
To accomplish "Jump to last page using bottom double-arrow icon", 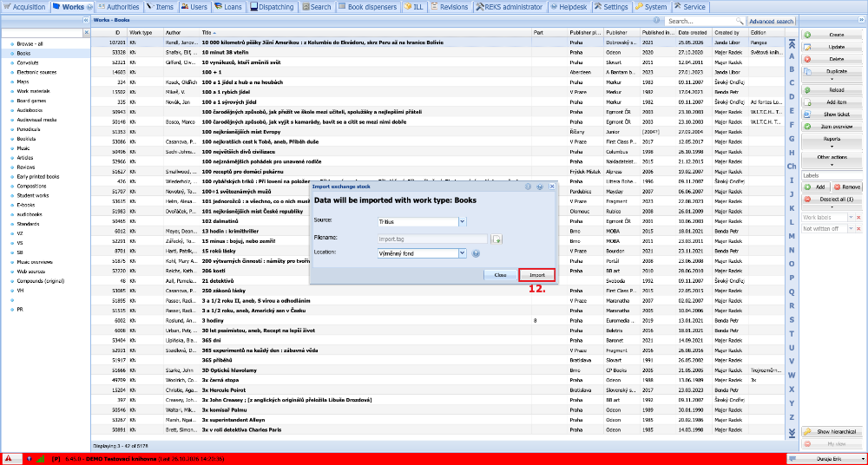I will pos(792,432).
